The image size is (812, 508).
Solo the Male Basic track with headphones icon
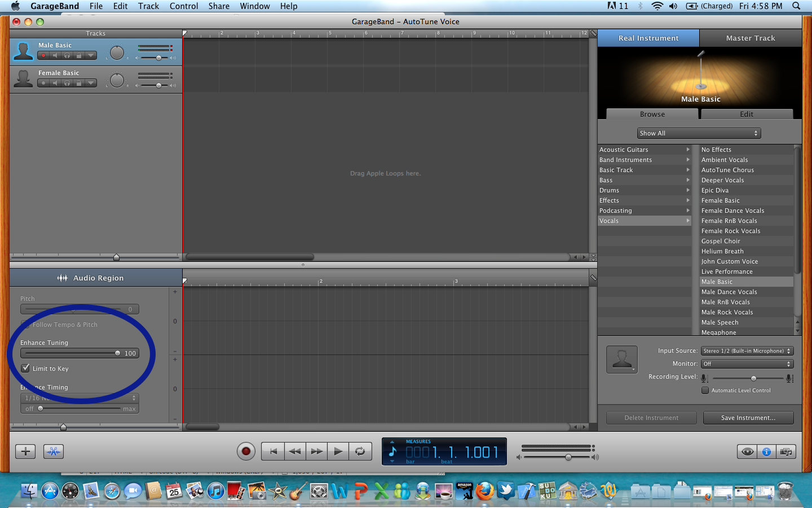pyautogui.click(x=67, y=55)
